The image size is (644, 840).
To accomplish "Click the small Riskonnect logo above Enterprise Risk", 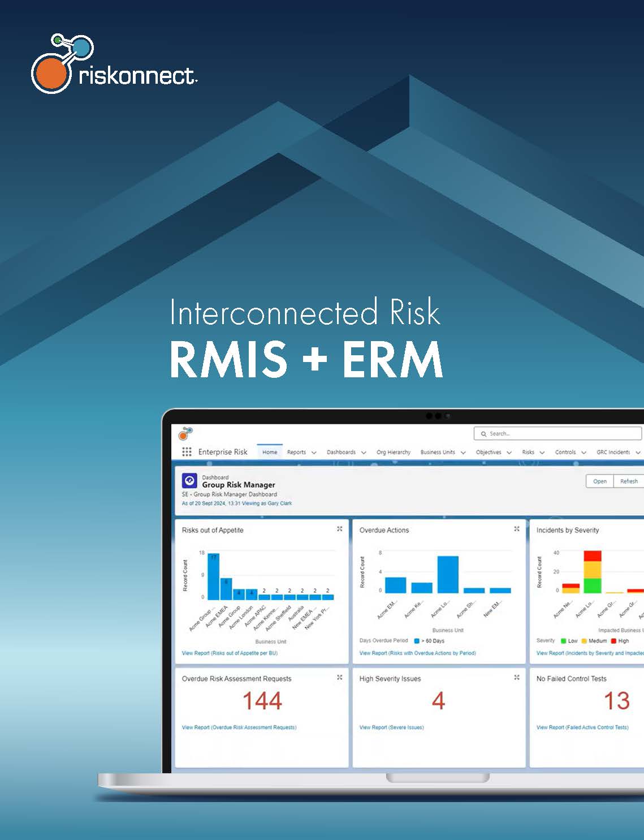I will (x=185, y=434).
